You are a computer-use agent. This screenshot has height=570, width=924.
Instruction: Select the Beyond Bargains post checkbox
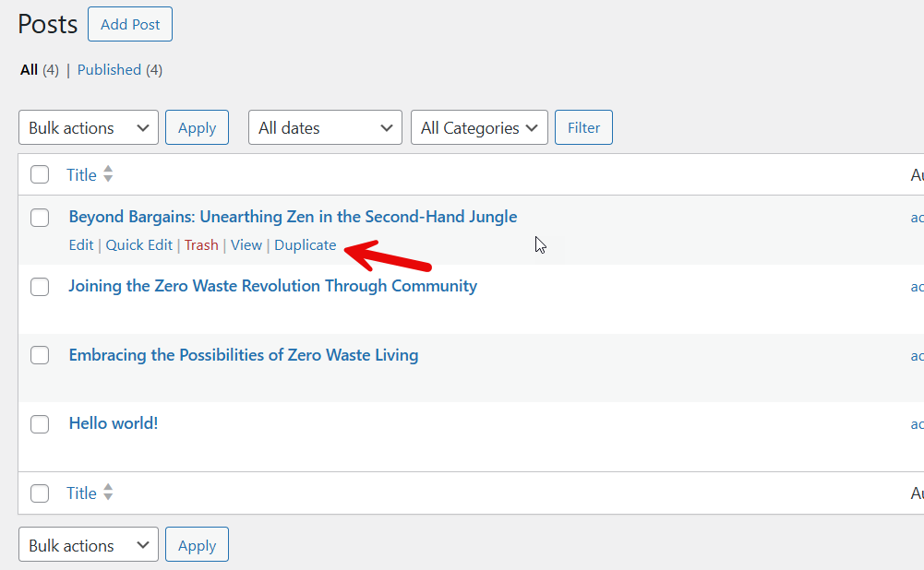(40, 218)
